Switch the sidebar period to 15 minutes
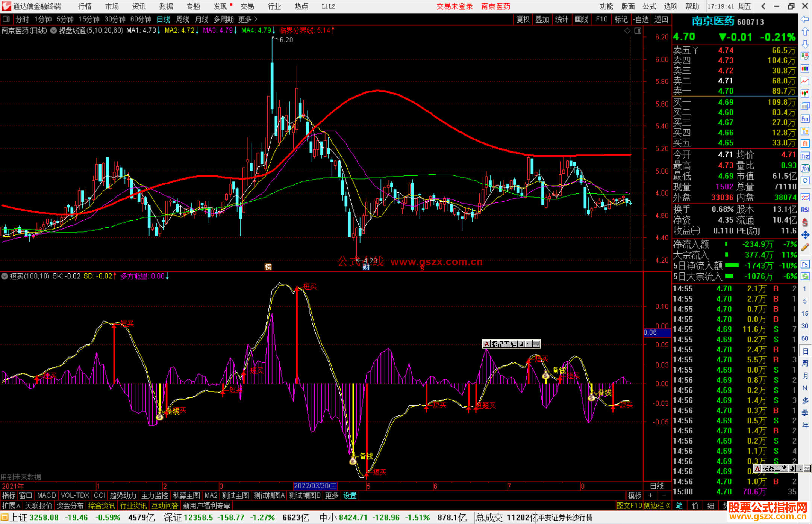812x524 pixels. (x=804, y=313)
